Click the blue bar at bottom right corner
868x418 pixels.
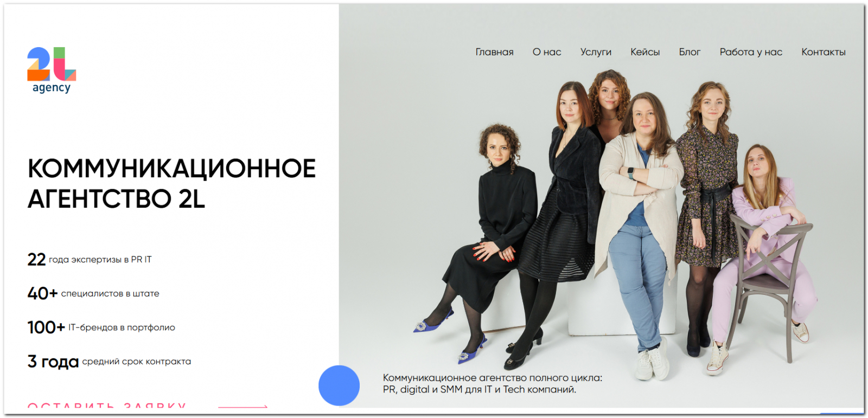click(x=841, y=413)
